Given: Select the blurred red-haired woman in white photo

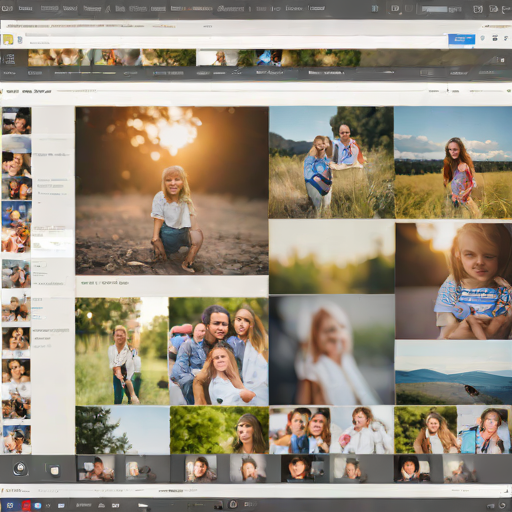Looking at the screenshot, I should [332, 350].
